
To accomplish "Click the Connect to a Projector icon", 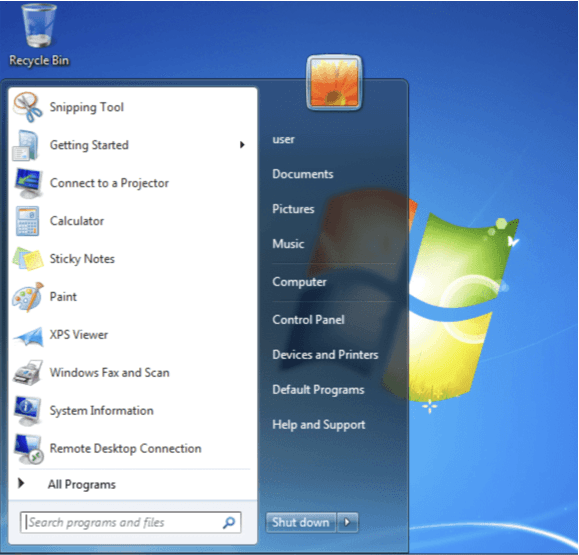I will pos(28,184).
